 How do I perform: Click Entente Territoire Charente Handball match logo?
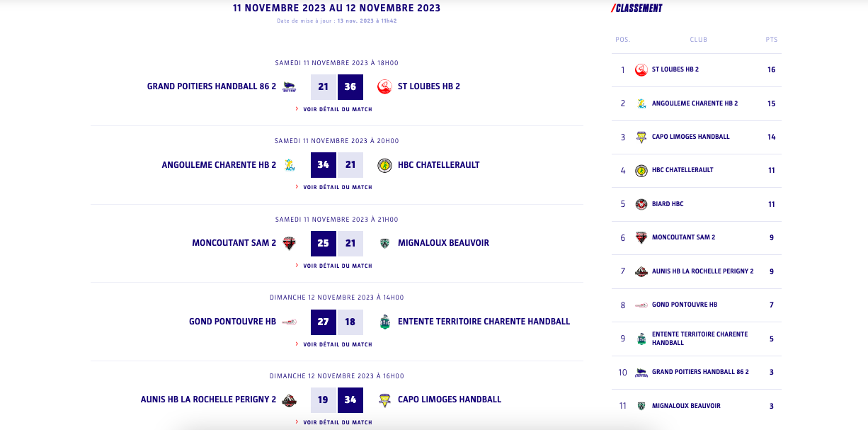(x=384, y=322)
